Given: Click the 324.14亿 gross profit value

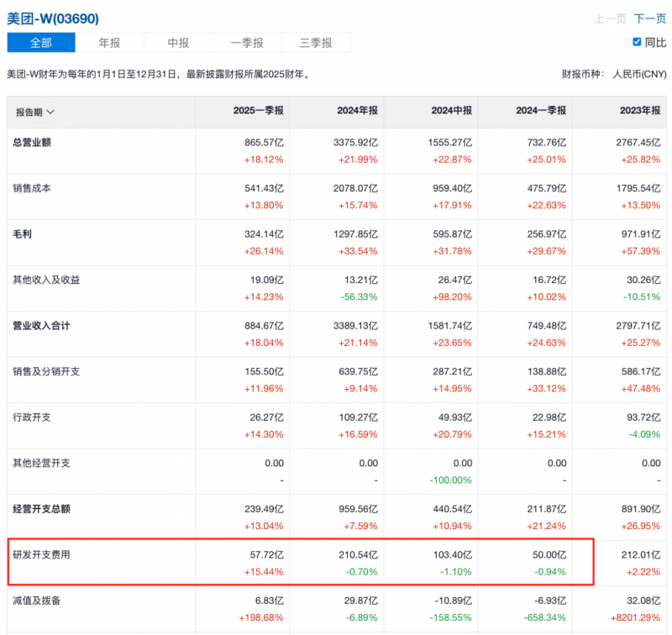Looking at the screenshot, I should (264, 234).
